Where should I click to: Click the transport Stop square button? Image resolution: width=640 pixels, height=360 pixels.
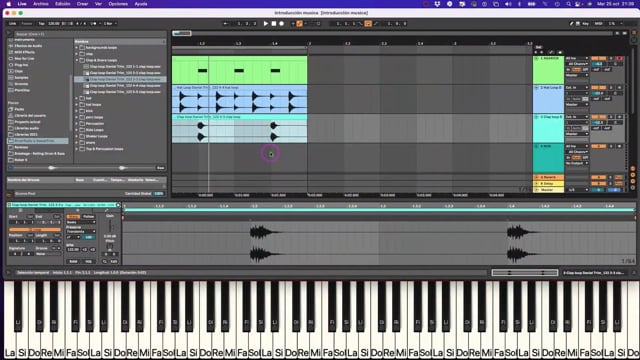coord(274,24)
